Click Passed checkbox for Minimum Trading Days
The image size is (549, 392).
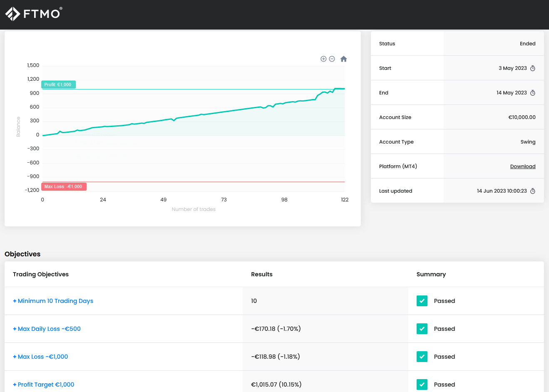[422, 301]
